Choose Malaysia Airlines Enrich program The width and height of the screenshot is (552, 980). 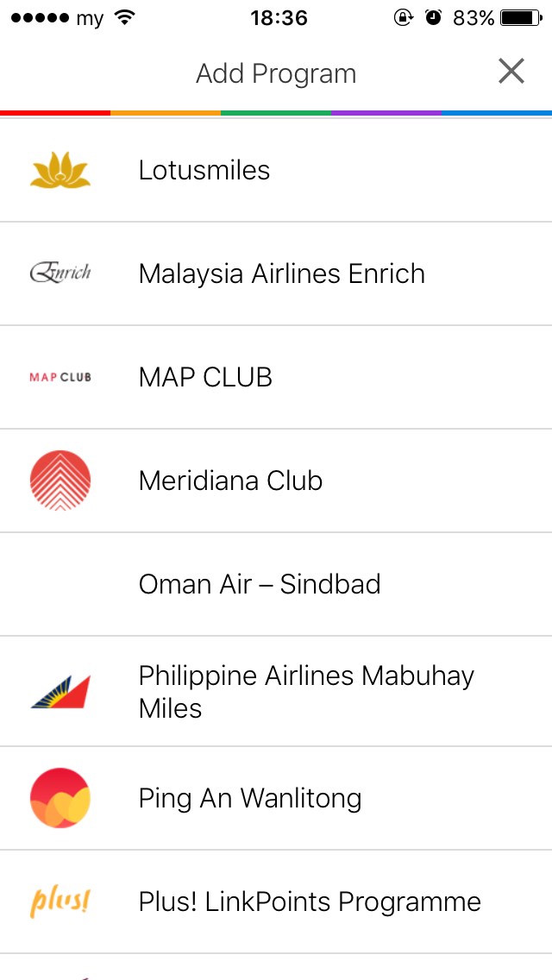[x=282, y=273]
